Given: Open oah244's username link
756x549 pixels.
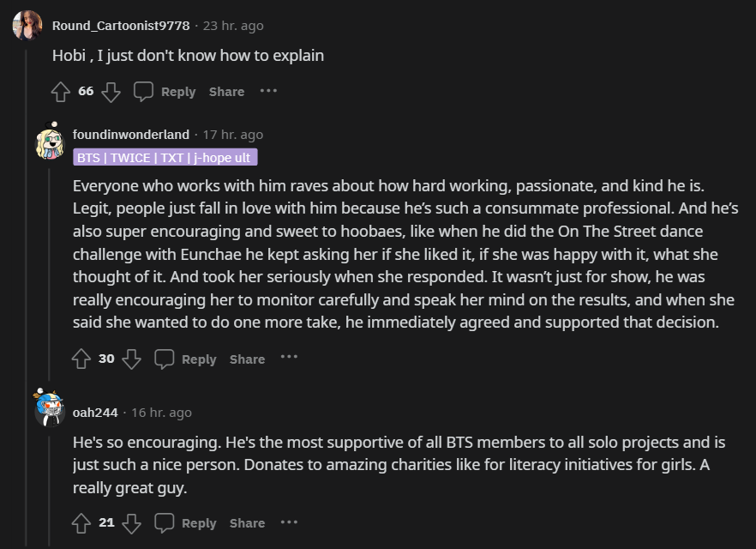Looking at the screenshot, I should (95, 413).
